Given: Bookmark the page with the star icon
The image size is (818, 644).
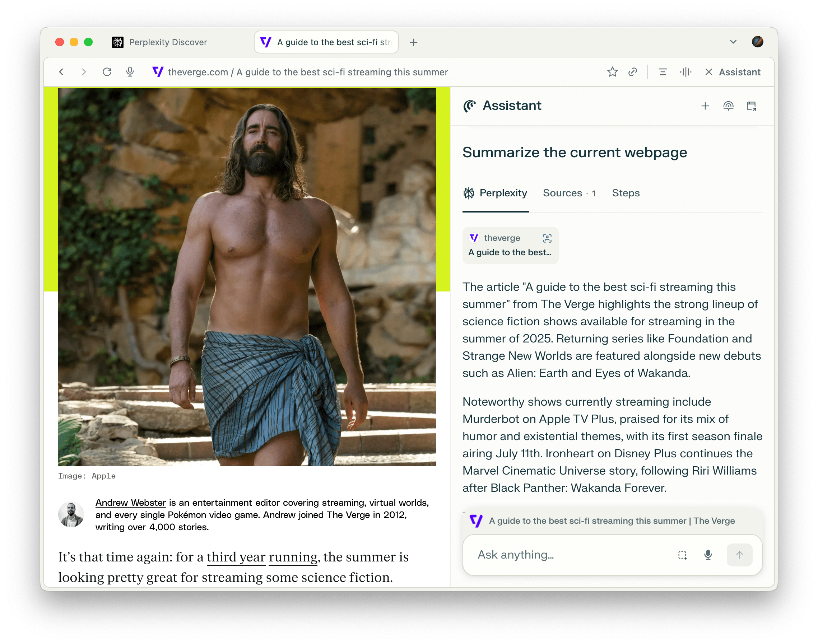Looking at the screenshot, I should tap(613, 72).
